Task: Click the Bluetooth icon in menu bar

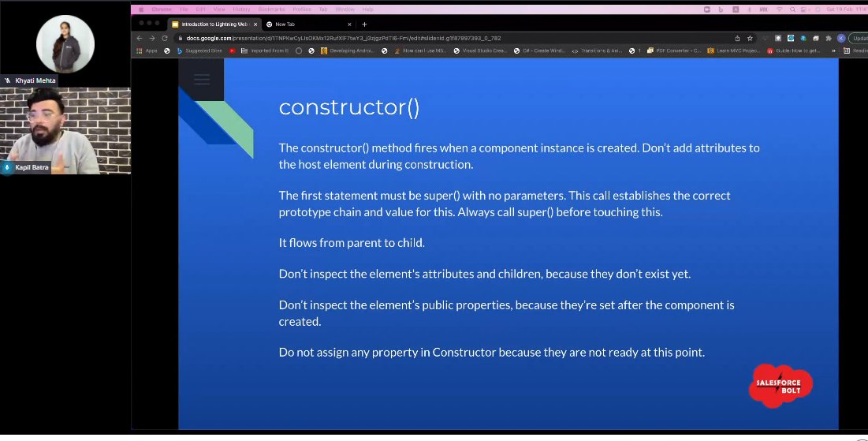Action: 749,9
